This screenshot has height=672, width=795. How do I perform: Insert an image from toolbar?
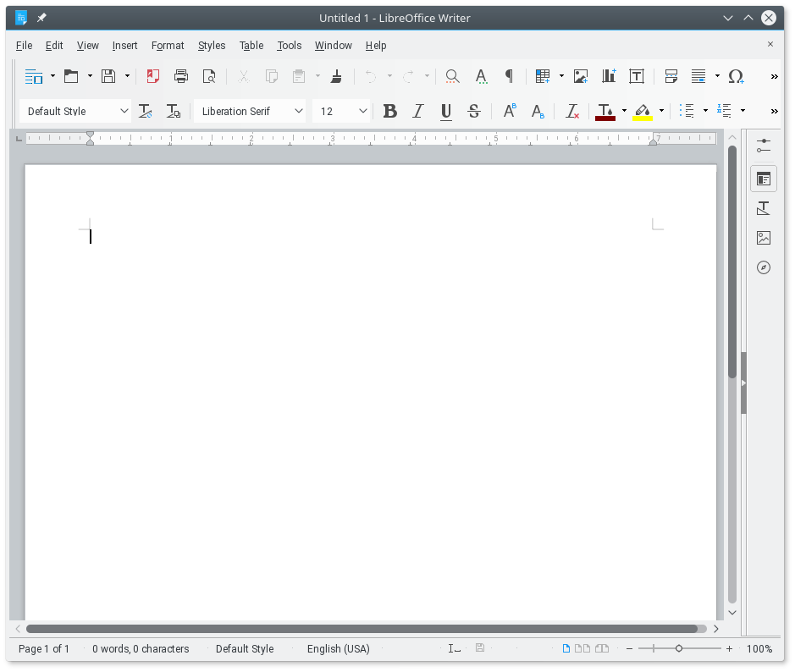[581, 76]
